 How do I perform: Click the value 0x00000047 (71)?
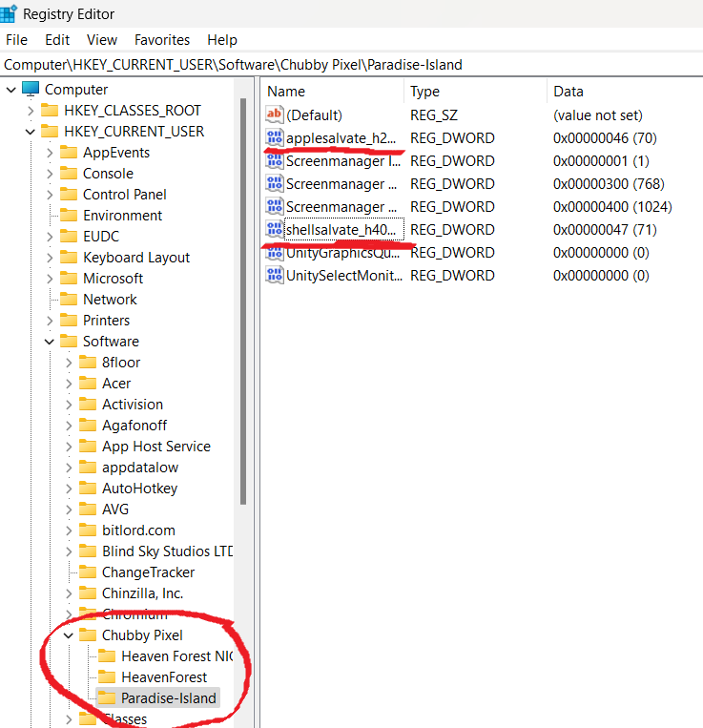605,229
